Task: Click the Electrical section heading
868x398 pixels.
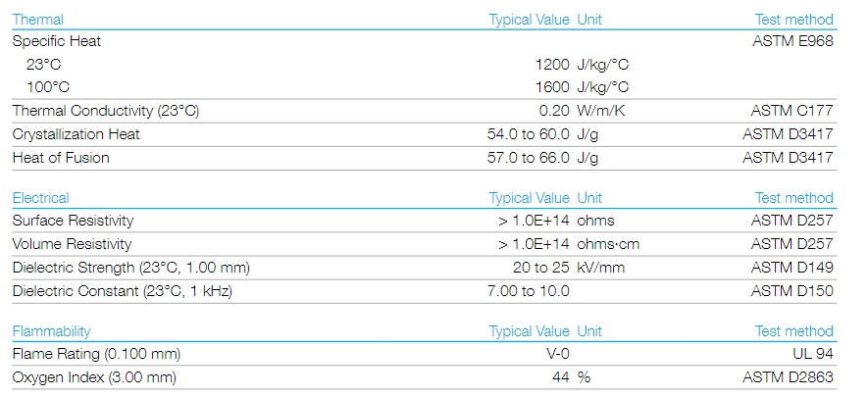Action: 40,198
